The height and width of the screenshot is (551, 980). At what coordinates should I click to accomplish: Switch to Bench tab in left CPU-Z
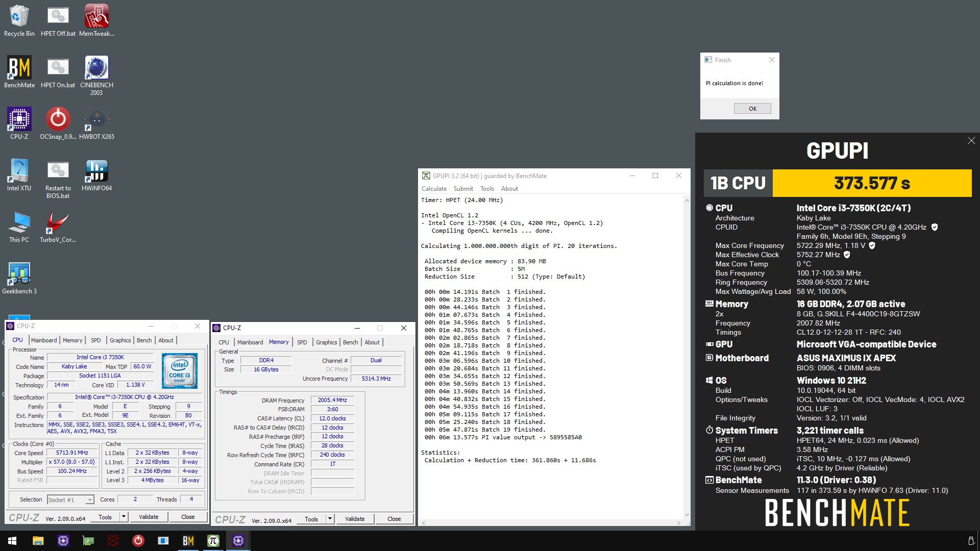(x=144, y=340)
